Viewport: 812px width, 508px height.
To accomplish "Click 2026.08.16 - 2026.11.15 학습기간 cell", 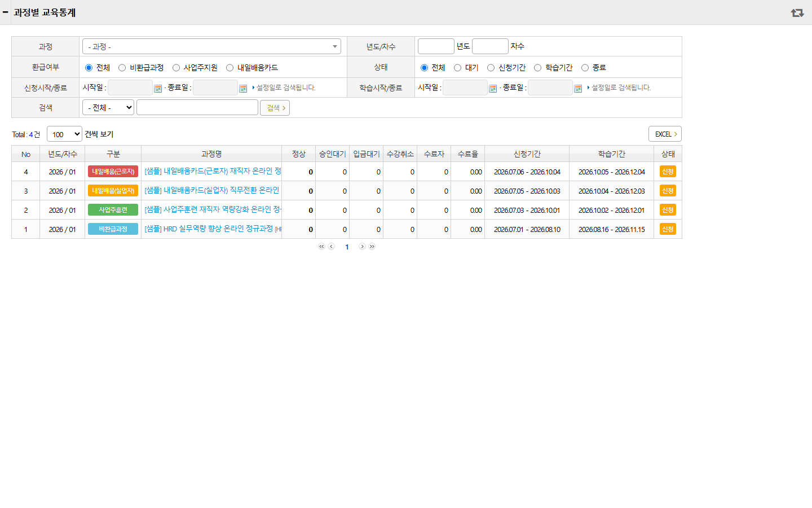I will coord(612,230).
